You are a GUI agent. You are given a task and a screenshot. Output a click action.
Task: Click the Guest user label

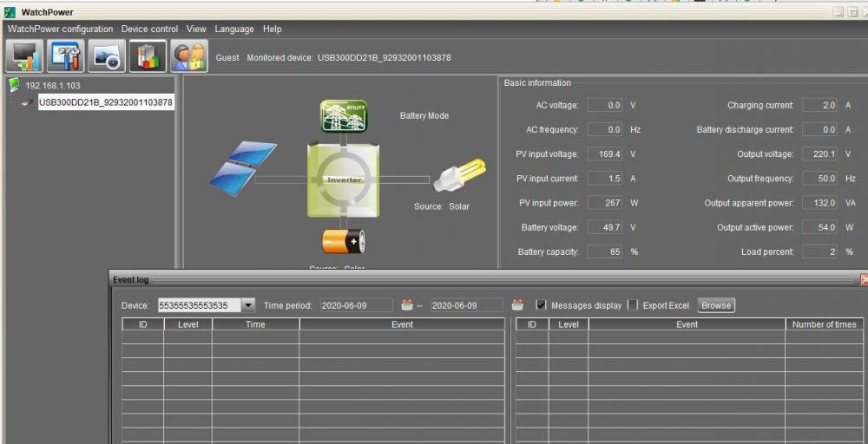[227, 57]
